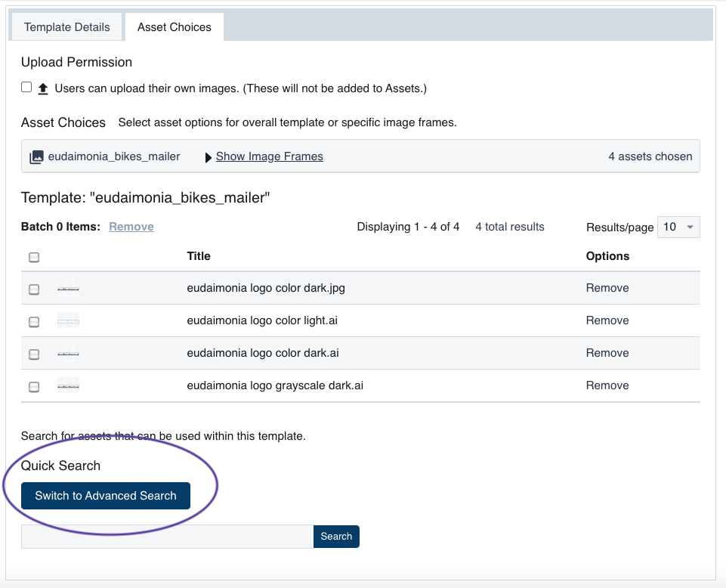726x588 pixels.
Task: Click thumbnail of eudaimonia logo color dark.jpg
Action: 68,289
